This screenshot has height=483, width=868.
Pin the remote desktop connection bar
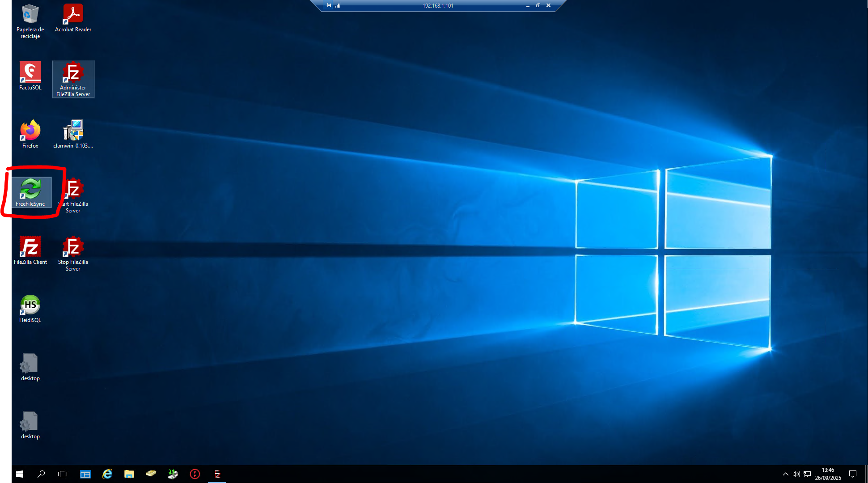point(329,5)
